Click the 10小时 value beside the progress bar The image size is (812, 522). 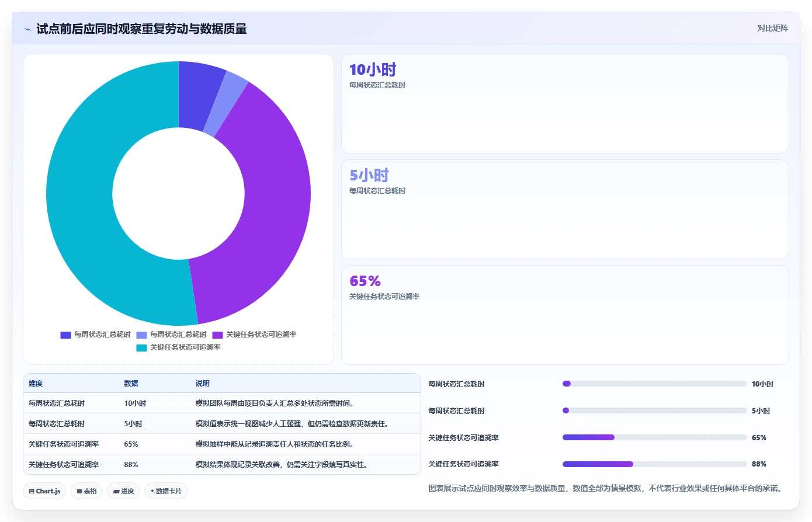762,384
